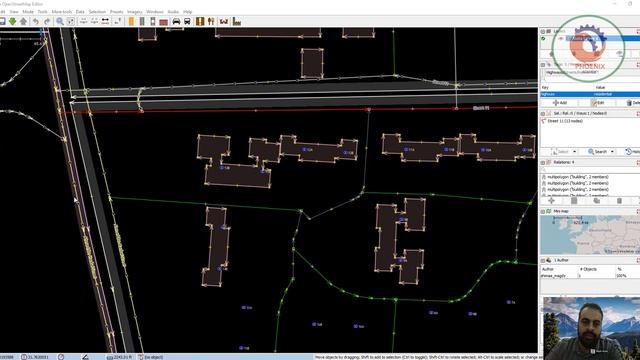The height and width of the screenshot is (360, 640).
Task: Open the Presets menu
Action: click(x=116, y=12)
